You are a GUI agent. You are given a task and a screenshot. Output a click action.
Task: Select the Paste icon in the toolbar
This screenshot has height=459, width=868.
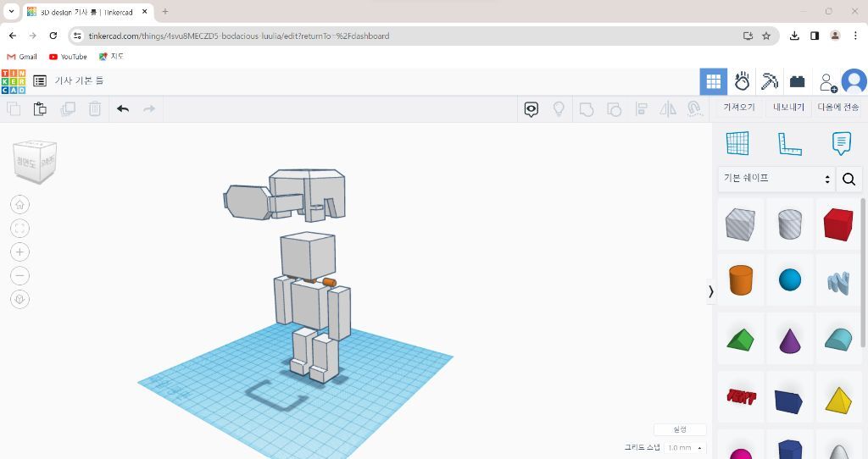click(x=40, y=108)
